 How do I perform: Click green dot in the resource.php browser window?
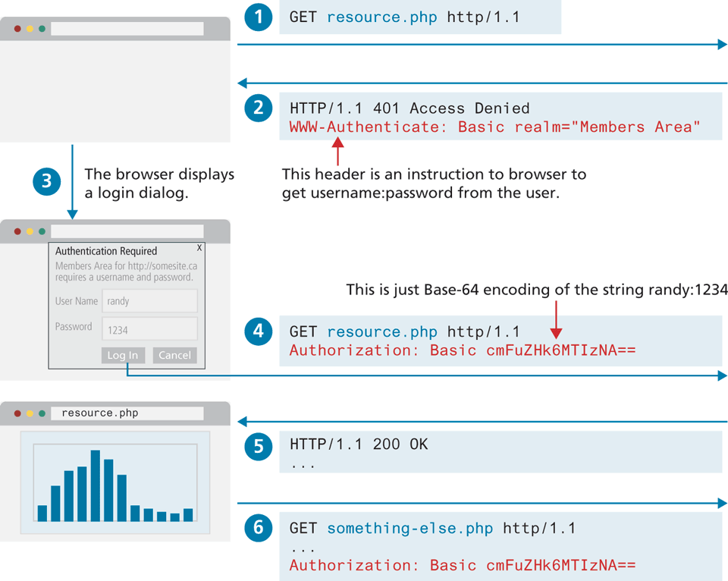pyautogui.click(x=42, y=413)
